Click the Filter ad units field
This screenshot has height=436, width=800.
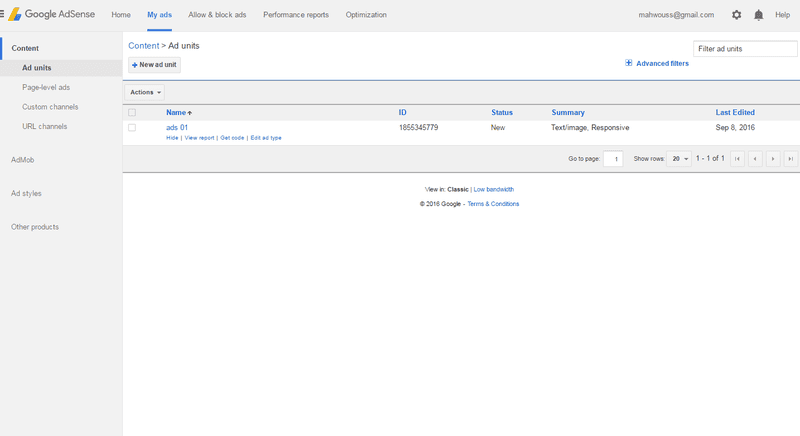(745, 48)
